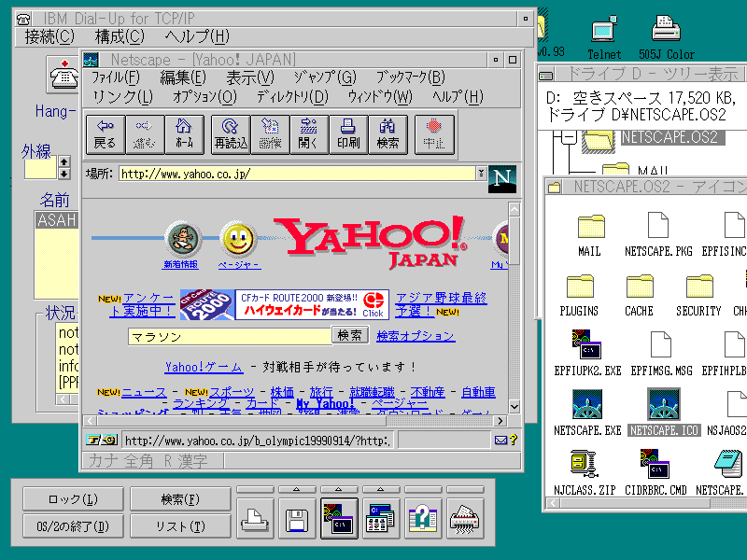Open the drawer above the command prompt icon

click(x=339, y=489)
